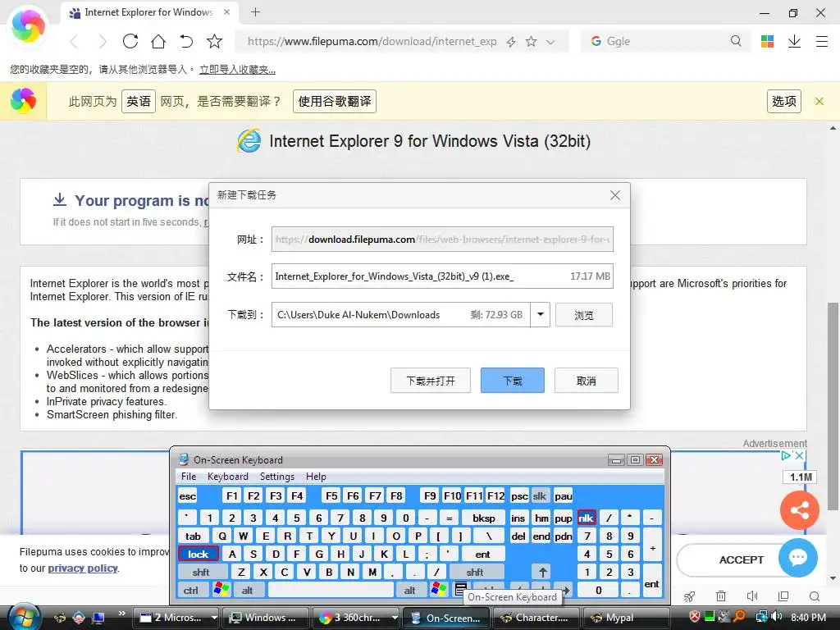Image resolution: width=840 pixels, height=630 pixels.
Task: Click the browser back arrow
Action: click(x=75, y=41)
